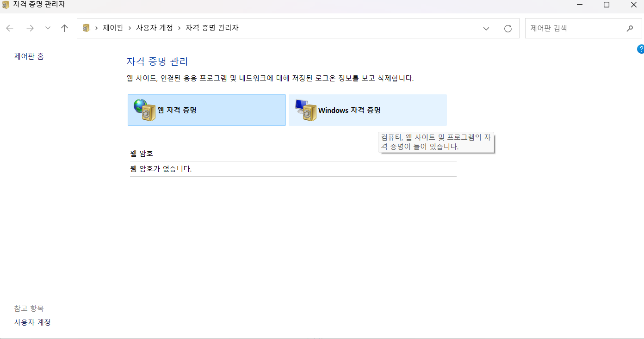Click the globe safe icon for web credentials

pos(144,110)
